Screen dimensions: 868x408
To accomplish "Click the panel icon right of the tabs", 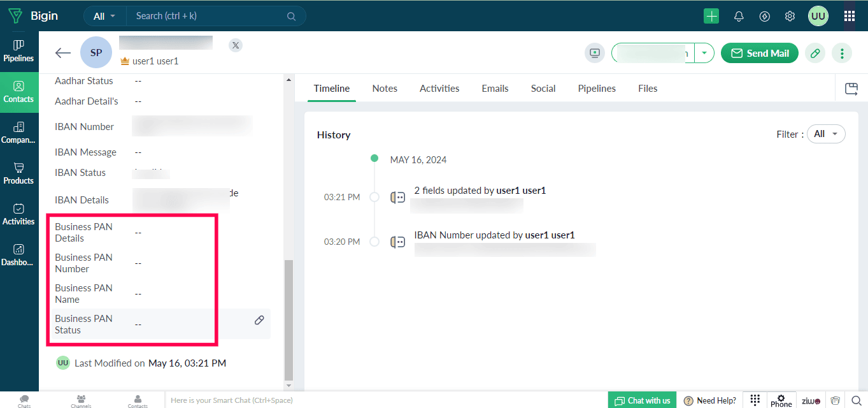I will click(x=851, y=89).
